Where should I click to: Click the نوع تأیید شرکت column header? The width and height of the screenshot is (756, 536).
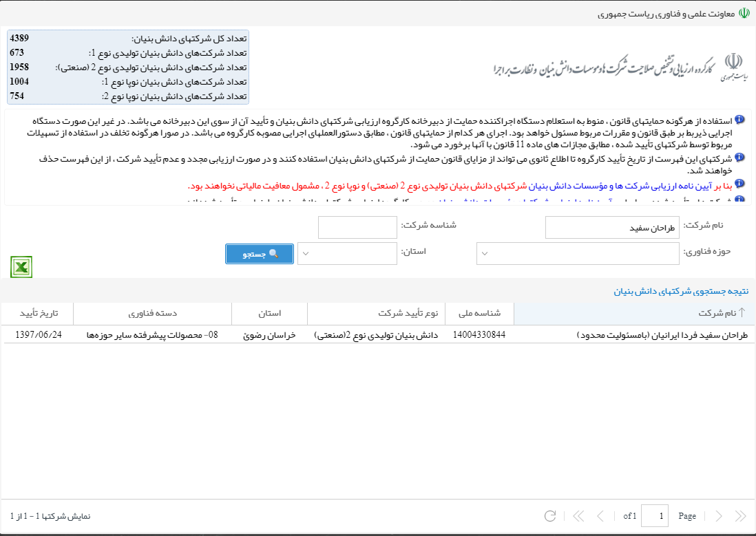tap(408, 313)
